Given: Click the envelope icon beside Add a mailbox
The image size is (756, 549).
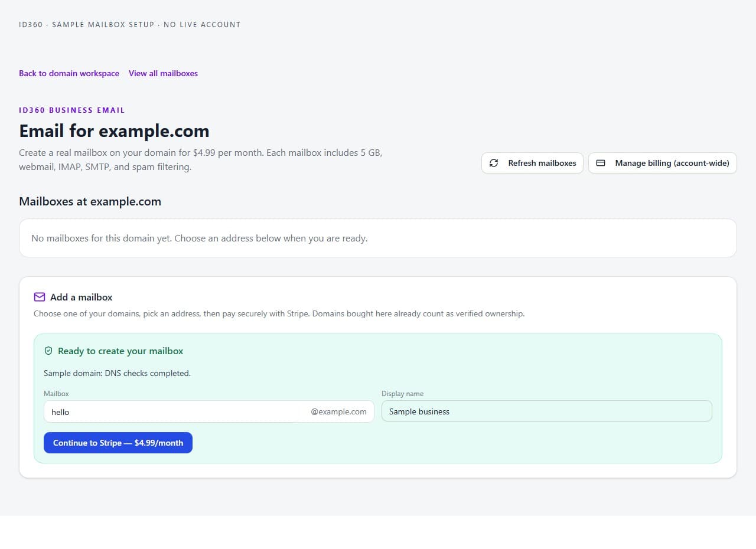Looking at the screenshot, I should click(x=40, y=297).
